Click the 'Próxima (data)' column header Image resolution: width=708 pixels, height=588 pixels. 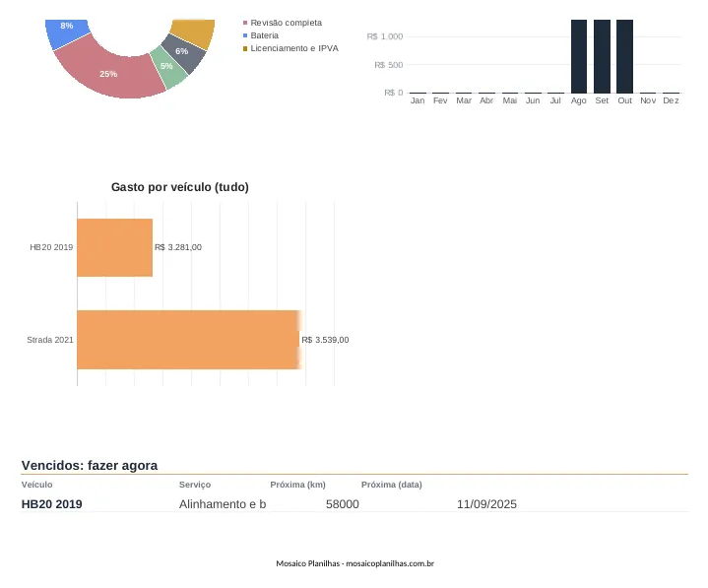[x=392, y=485]
